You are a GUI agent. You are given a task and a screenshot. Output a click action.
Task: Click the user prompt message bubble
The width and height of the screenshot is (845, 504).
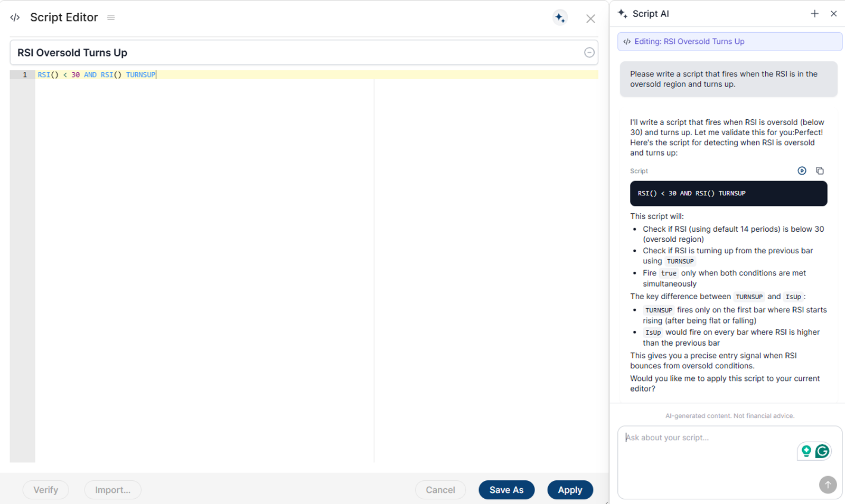(x=728, y=79)
